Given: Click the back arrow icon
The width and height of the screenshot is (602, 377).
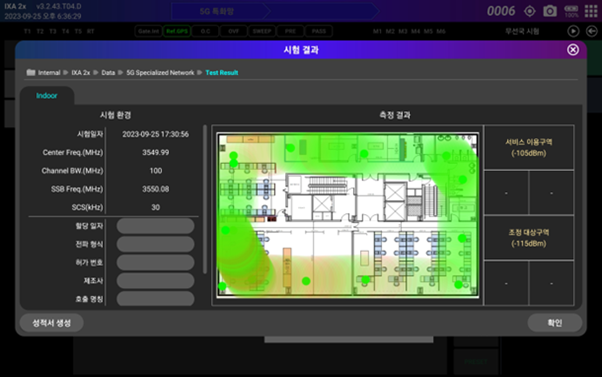Looking at the screenshot, I should (592, 31).
